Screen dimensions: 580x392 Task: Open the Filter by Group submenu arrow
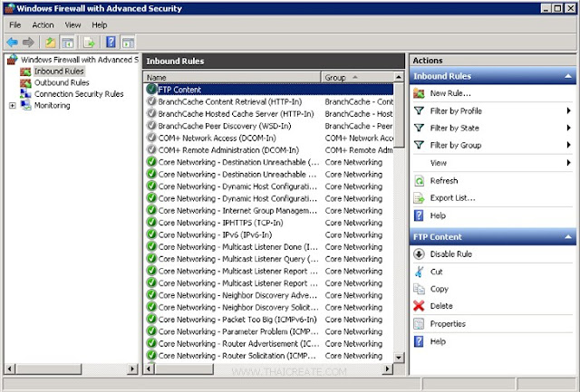point(568,145)
